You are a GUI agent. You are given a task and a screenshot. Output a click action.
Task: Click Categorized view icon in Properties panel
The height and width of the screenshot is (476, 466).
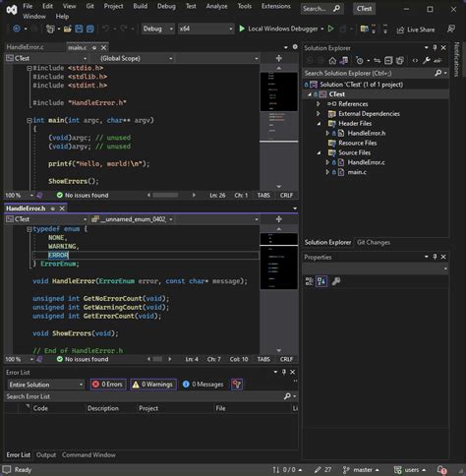coord(309,281)
